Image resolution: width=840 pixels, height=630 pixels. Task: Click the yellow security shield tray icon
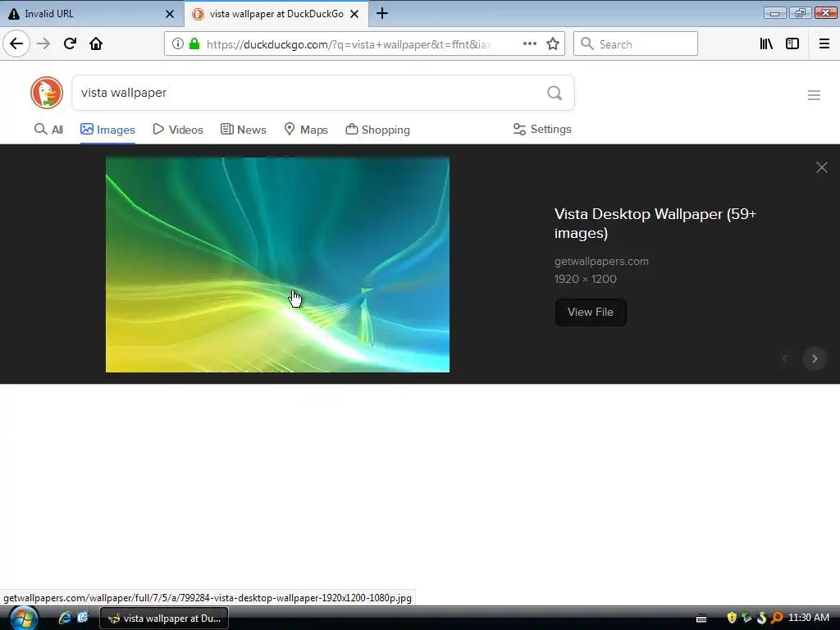731,618
